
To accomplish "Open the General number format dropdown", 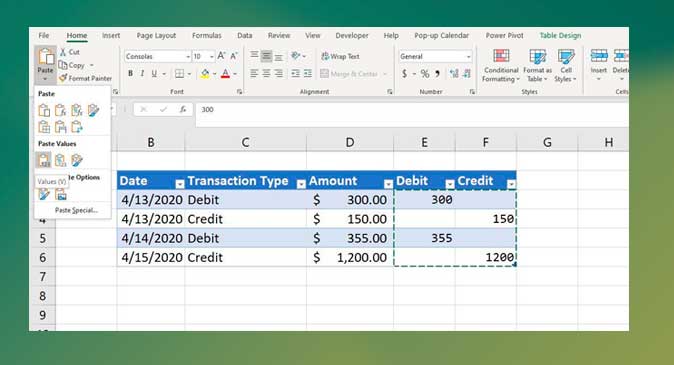I will 468,56.
